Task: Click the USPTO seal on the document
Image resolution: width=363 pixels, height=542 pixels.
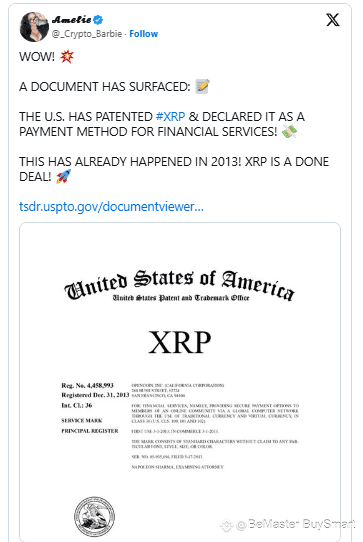Action: [x=95, y=517]
